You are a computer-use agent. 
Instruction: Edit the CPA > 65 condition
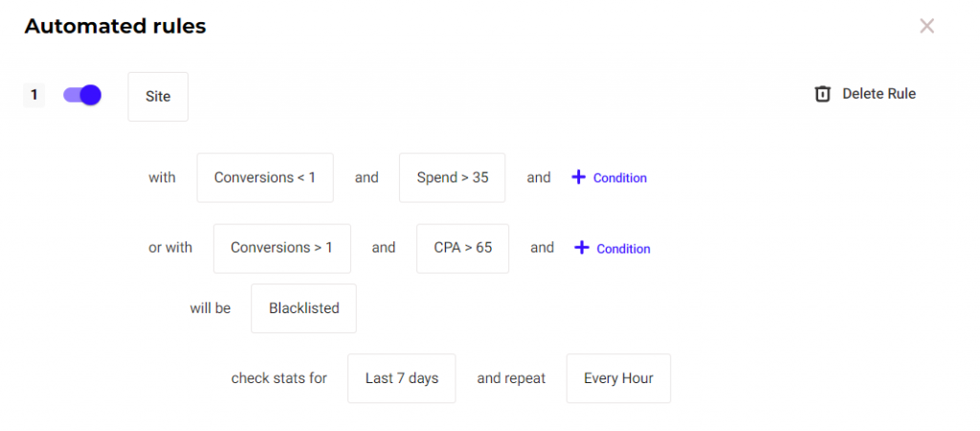click(463, 248)
